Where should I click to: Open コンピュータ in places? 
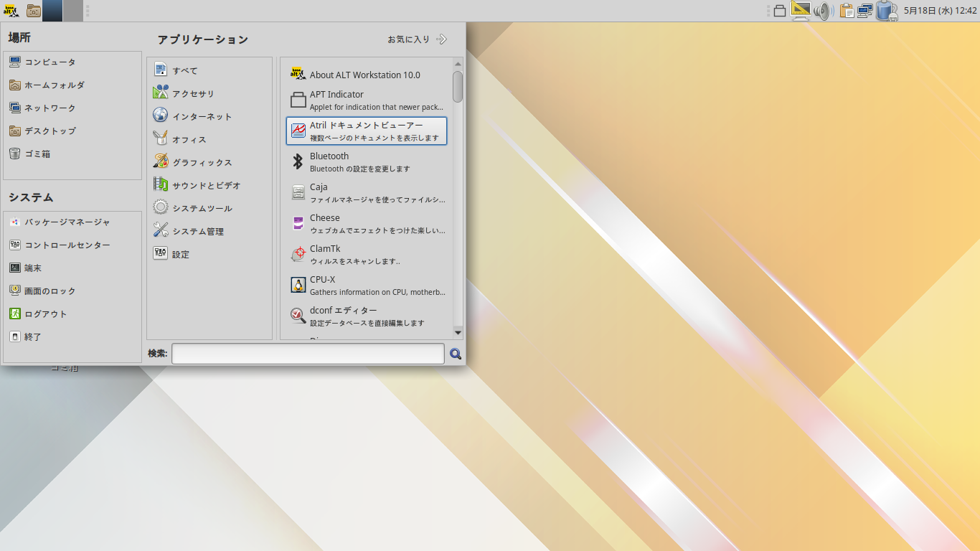(x=72, y=62)
